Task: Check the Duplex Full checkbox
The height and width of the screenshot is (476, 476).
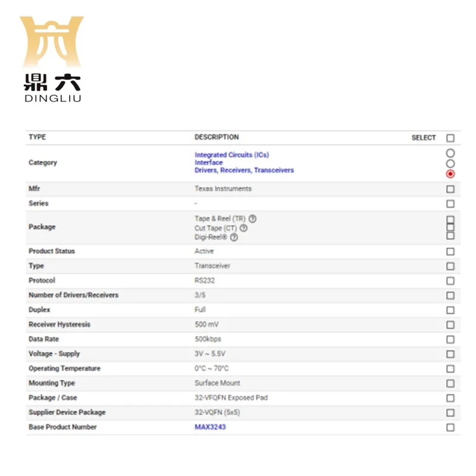Action: (x=450, y=310)
